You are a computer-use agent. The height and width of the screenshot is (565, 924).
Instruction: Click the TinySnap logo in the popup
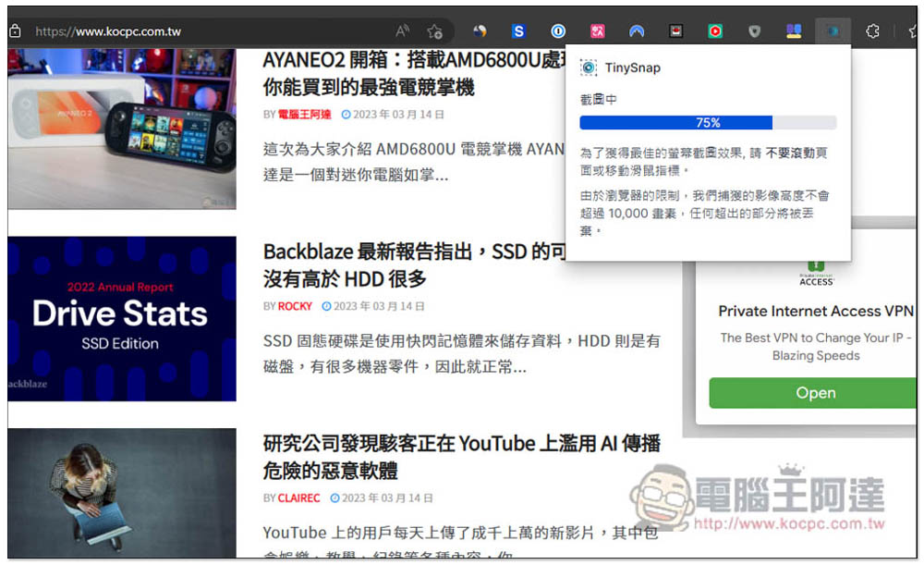pos(588,68)
